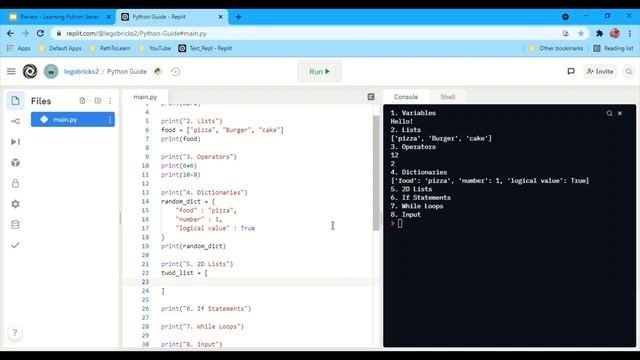The image size is (640, 360).
Task: Clear the console with the X icon
Action: 620,113
